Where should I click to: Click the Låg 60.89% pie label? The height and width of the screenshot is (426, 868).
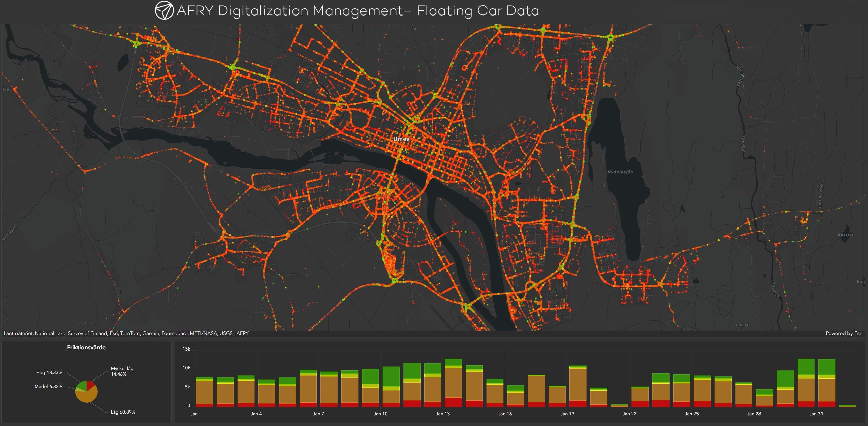point(123,412)
